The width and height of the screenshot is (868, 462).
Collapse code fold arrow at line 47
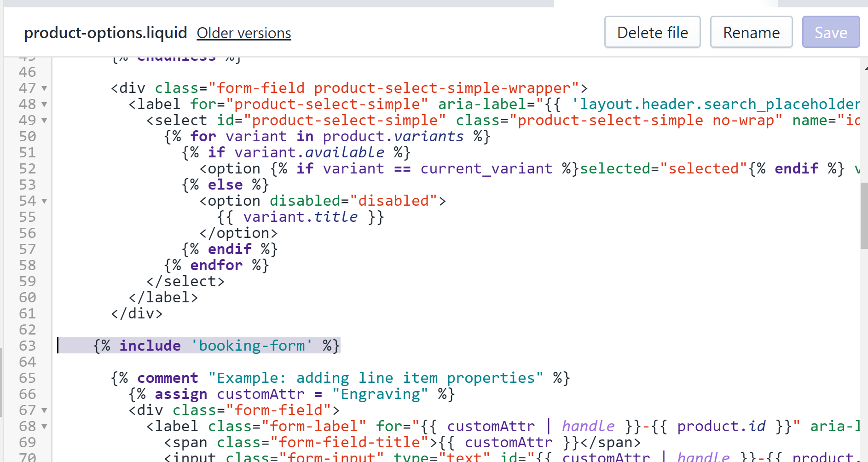pyautogui.click(x=44, y=88)
